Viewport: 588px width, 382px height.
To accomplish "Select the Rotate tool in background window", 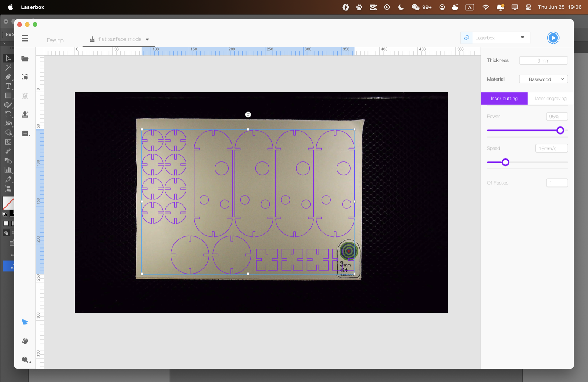I will (x=8, y=114).
